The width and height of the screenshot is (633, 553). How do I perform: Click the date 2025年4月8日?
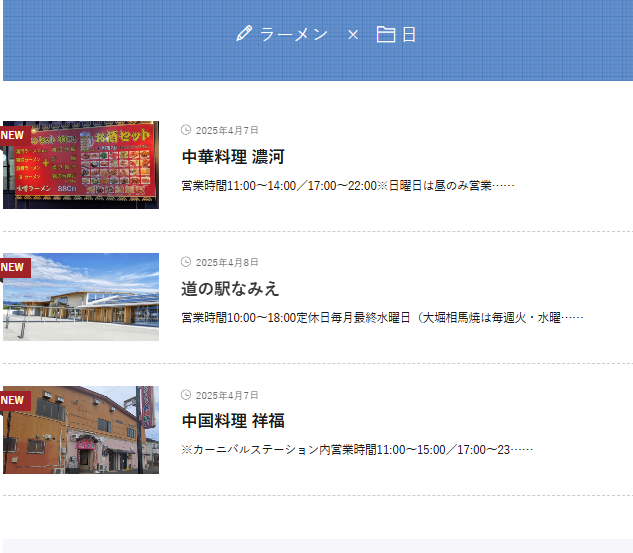click(227, 262)
